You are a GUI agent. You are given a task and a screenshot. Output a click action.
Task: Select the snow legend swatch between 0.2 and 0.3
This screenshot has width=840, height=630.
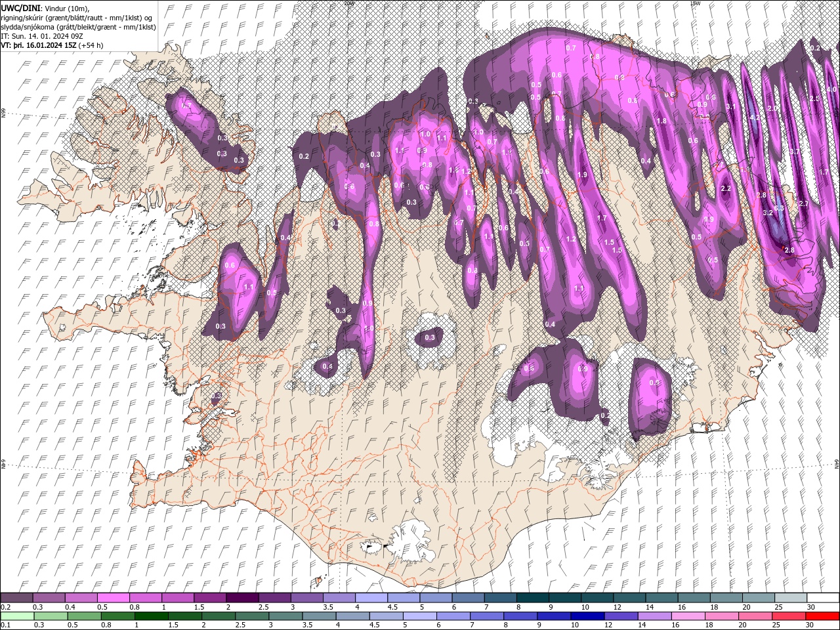pos(16,598)
